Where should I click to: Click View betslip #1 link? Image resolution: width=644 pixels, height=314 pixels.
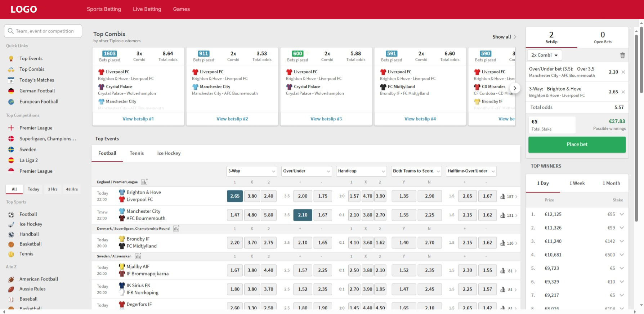138,119
